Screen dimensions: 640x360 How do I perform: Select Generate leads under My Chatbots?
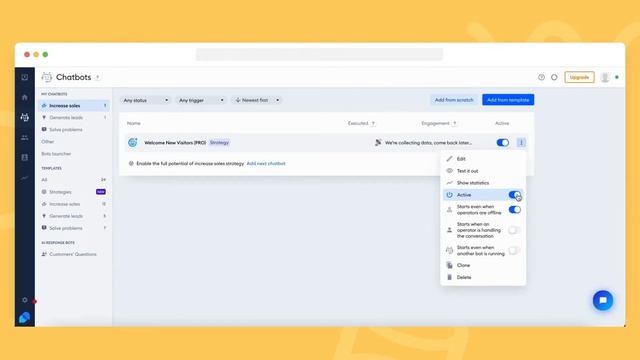coord(74,118)
